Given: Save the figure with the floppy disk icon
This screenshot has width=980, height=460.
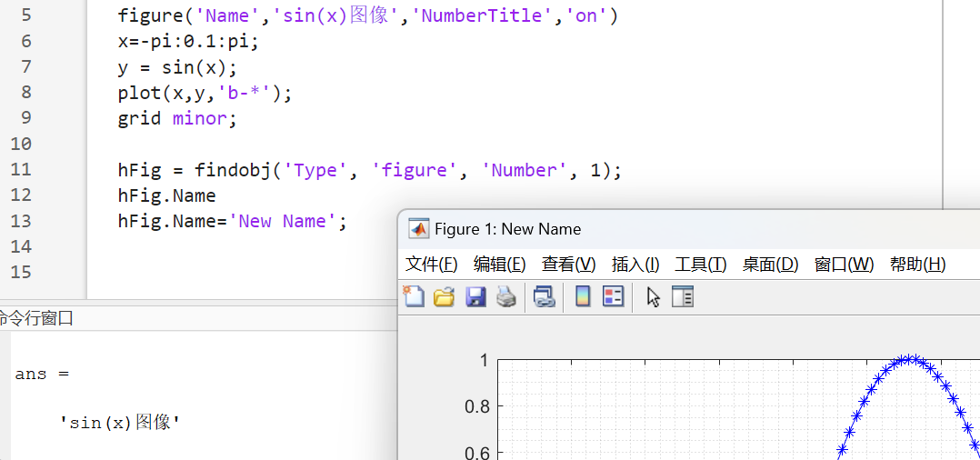Looking at the screenshot, I should coord(475,296).
